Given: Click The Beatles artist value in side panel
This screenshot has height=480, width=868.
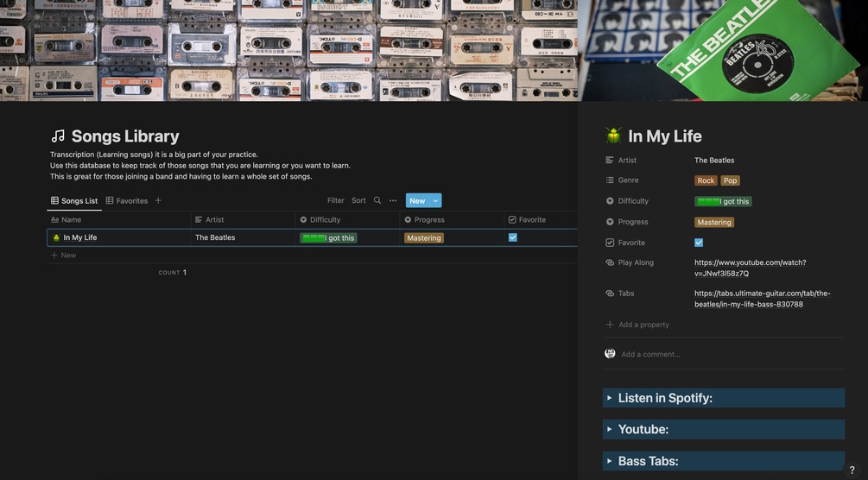Looking at the screenshot, I should 714,160.
